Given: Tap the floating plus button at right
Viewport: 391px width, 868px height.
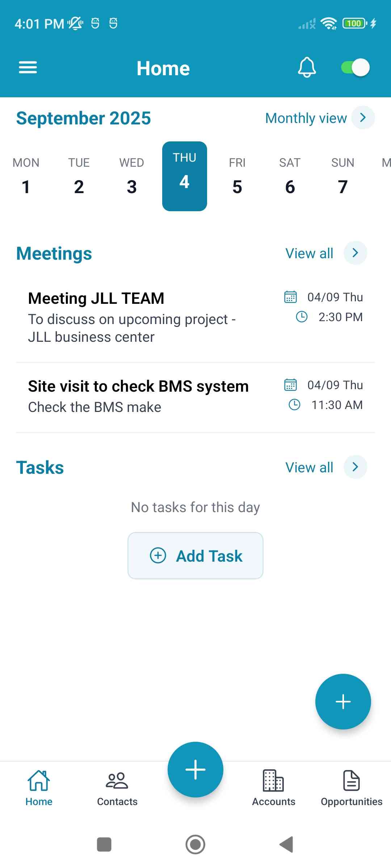Looking at the screenshot, I should (x=343, y=702).
